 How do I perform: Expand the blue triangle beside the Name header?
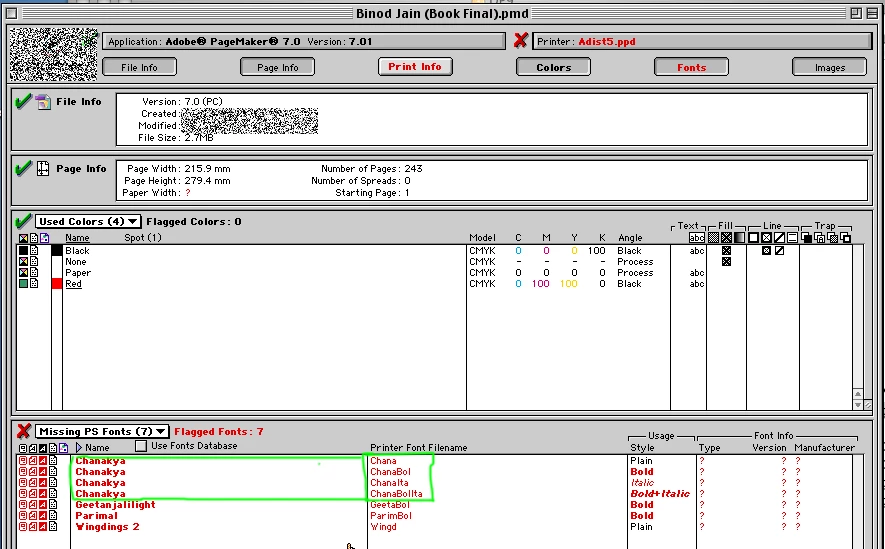tap(78, 447)
